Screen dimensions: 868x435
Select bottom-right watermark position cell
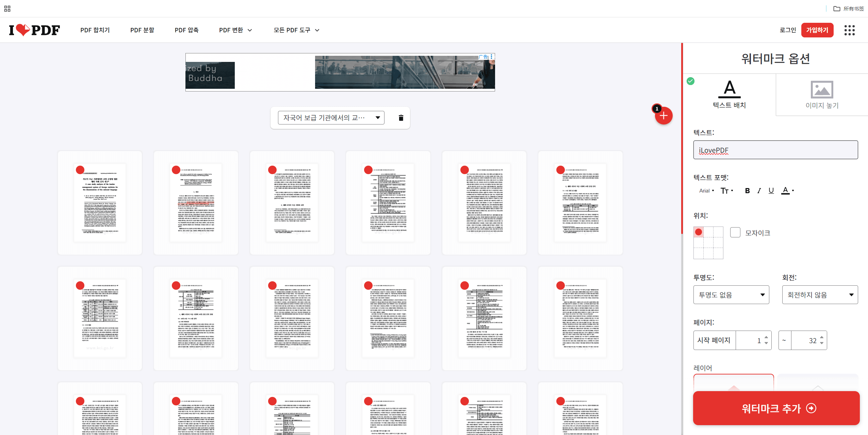click(x=718, y=253)
